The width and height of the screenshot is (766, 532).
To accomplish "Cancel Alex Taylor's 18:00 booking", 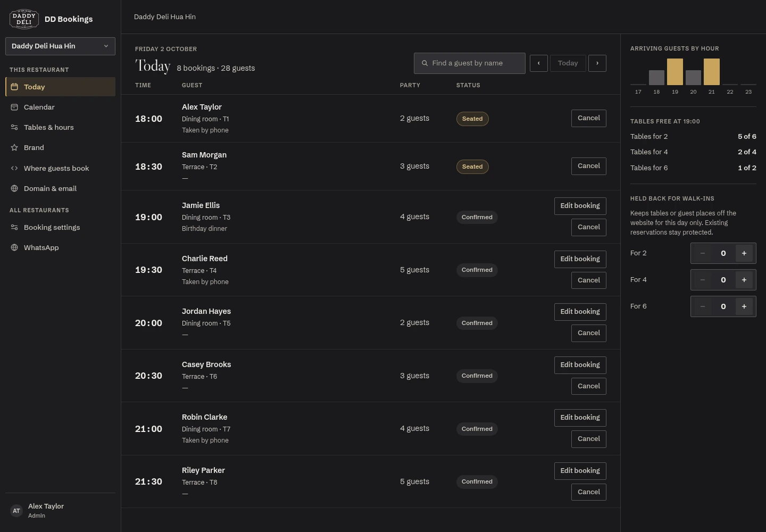I will pos(589,118).
